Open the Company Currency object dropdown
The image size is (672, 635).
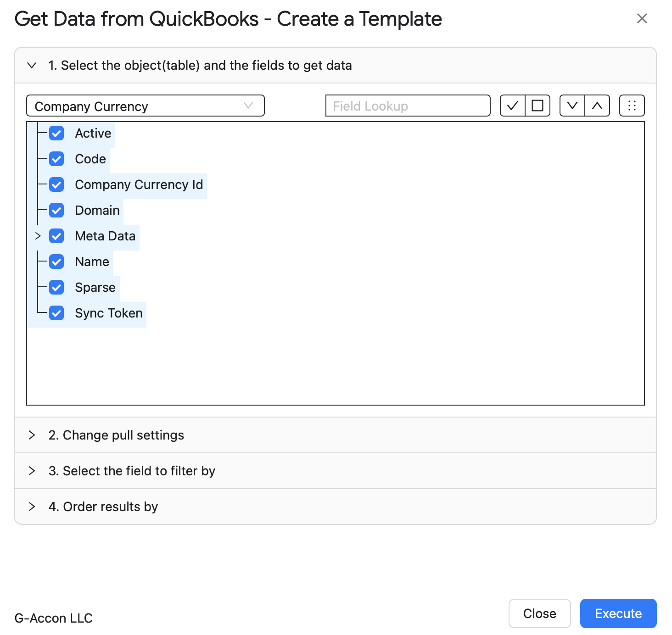pyautogui.click(x=146, y=106)
